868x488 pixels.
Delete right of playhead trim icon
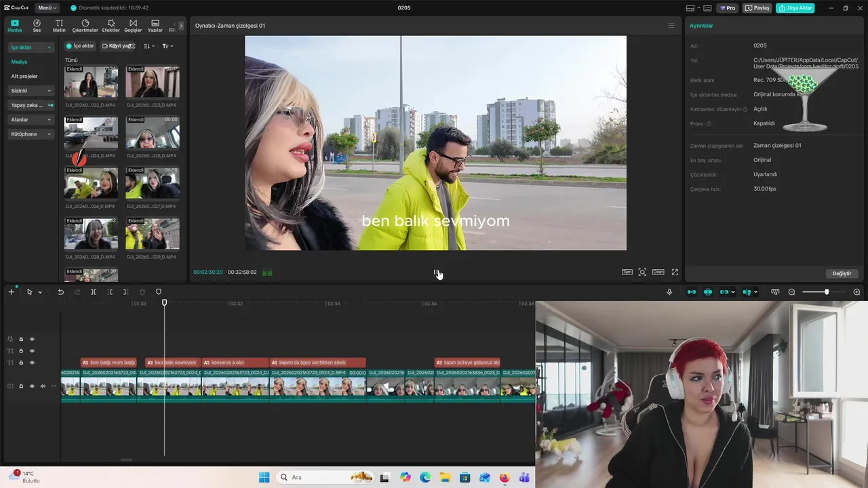pyautogui.click(x=125, y=292)
